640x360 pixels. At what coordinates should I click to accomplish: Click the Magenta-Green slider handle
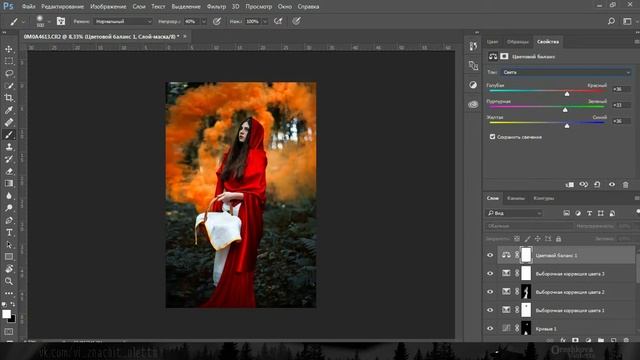coord(565,110)
